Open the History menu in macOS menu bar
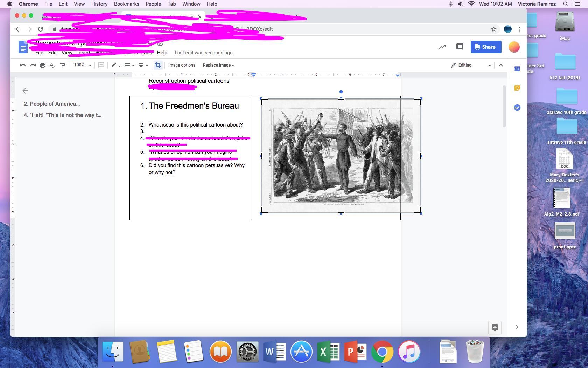 99,4
